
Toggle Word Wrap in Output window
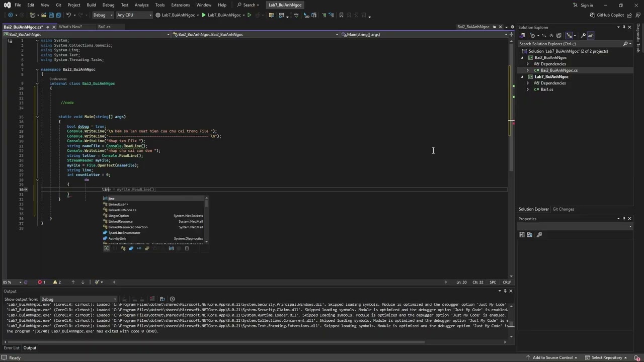point(162,299)
